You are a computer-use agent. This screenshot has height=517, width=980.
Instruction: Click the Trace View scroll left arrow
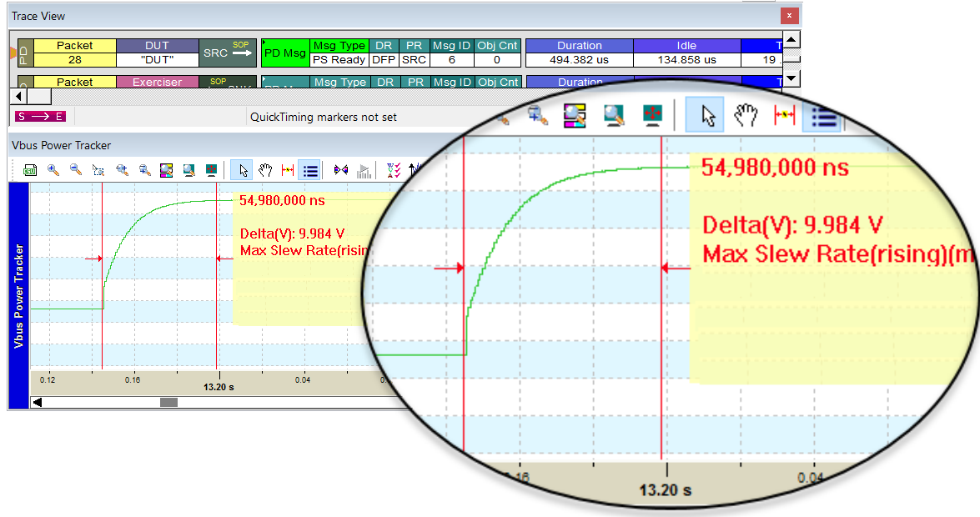click(x=21, y=97)
